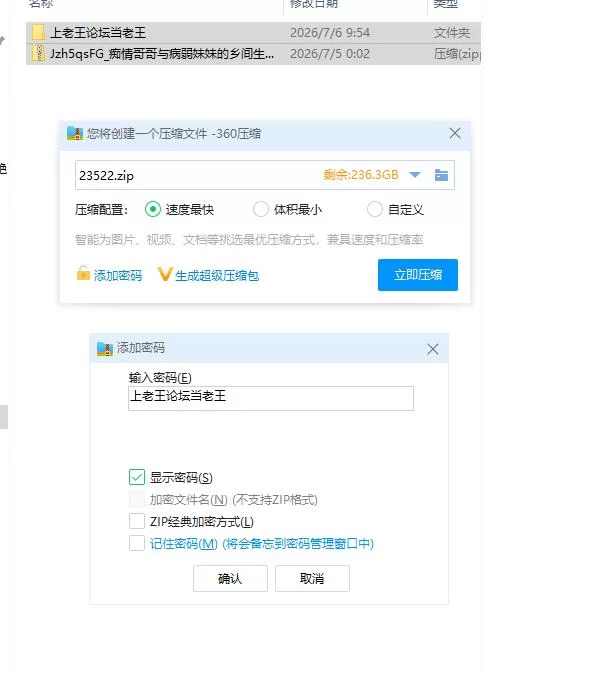Click the 2026/7/6 9:54 date cell
This screenshot has width=598, height=674.
[x=330, y=33]
